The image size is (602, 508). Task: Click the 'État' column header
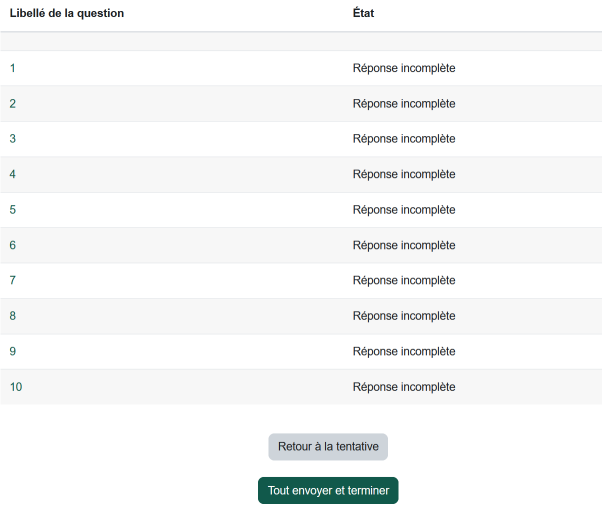[364, 14]
